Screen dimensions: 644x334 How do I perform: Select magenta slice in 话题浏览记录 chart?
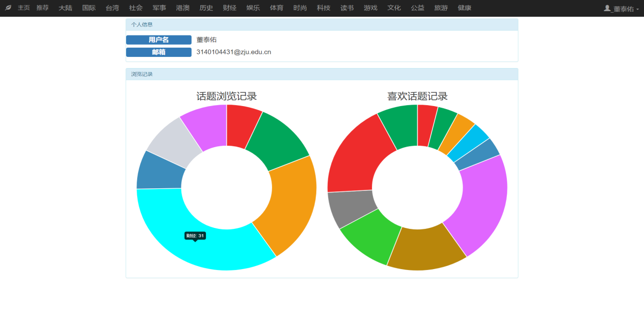point(207,126)
